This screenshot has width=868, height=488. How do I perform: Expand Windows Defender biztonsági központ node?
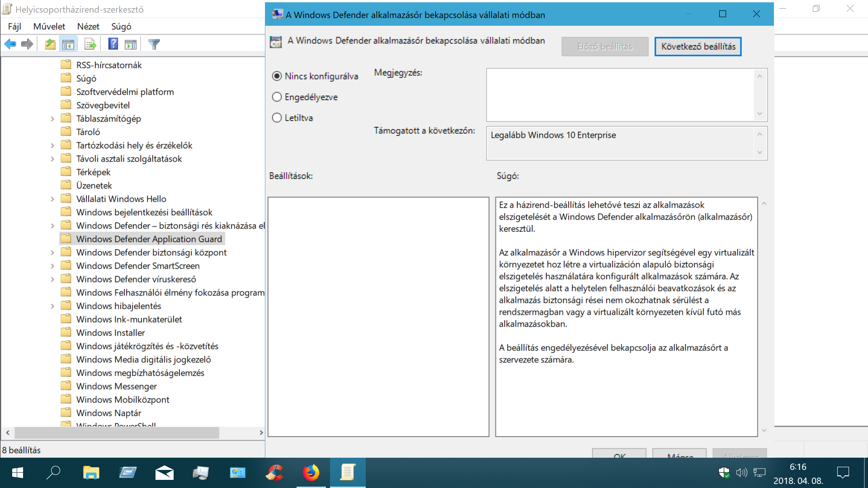point(52,253)
